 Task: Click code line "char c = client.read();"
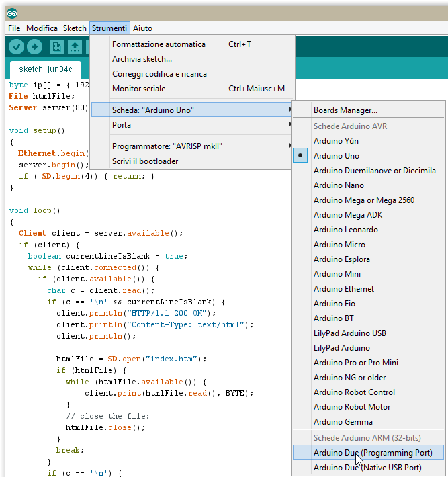point(101,290)
